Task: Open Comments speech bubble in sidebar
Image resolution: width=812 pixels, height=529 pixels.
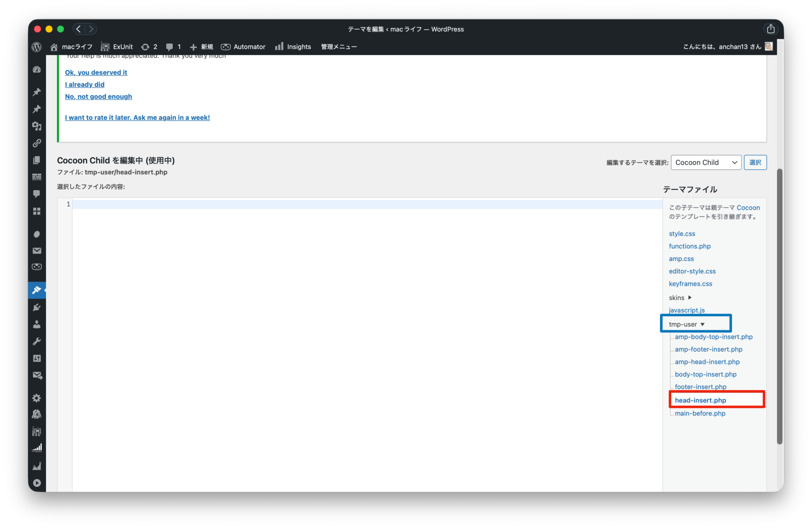Action: tap(37, 194)
